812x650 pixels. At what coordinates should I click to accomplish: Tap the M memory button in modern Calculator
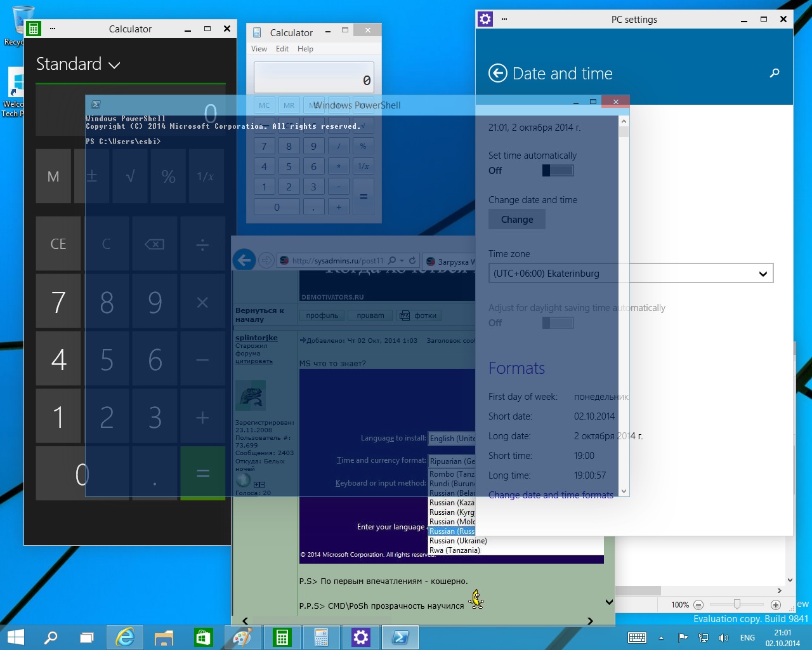pyautogui.click(x=53, y=176)
